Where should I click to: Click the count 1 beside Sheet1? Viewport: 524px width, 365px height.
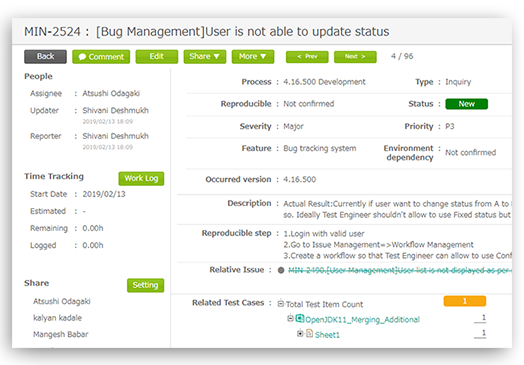[x=483, y=333]
